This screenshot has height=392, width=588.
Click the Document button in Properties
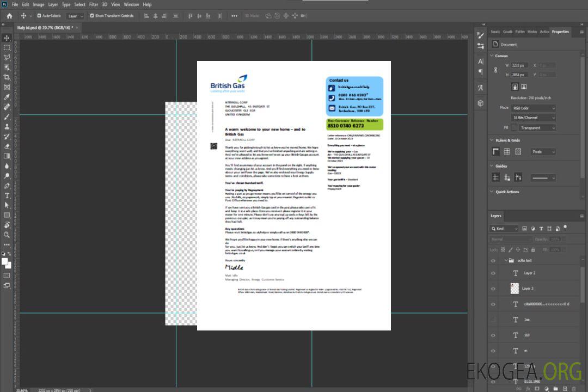coord(508,45)
